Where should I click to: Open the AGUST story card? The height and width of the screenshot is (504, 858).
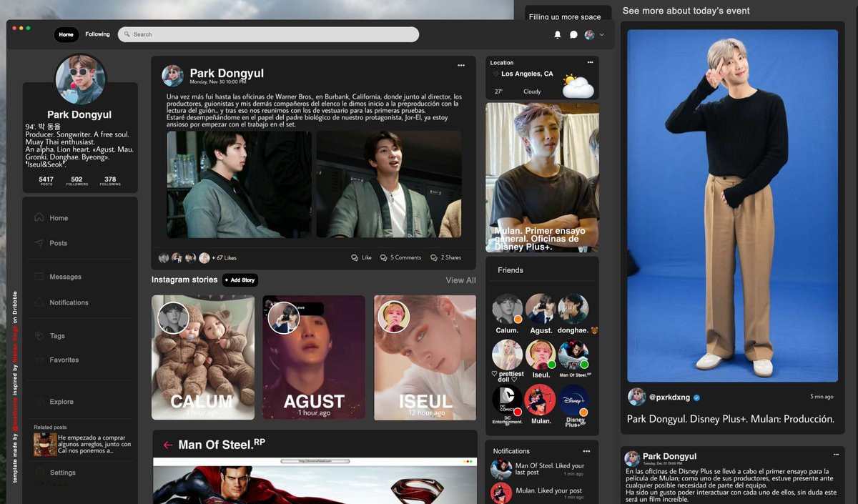click(314, 357)
